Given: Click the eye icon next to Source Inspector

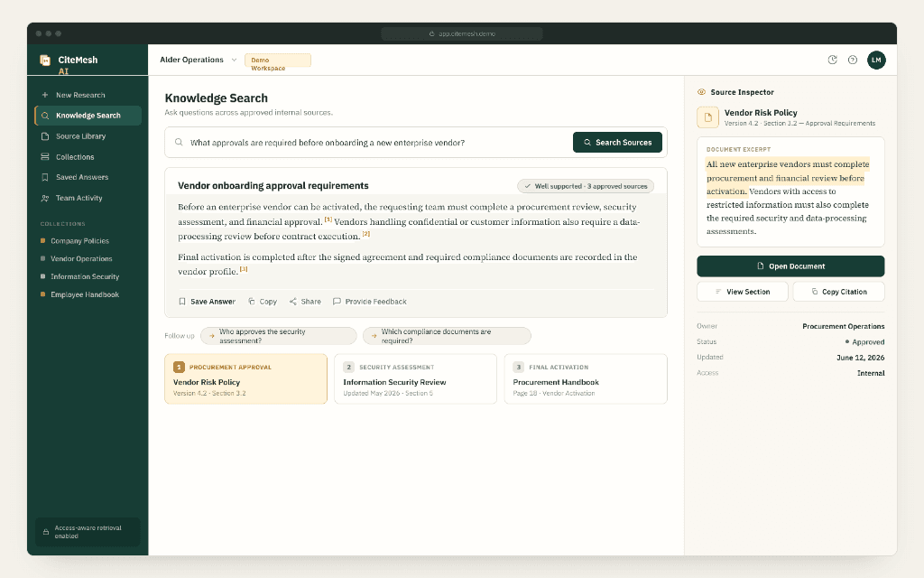Looking at the screenshot, I should click(701, 92).
